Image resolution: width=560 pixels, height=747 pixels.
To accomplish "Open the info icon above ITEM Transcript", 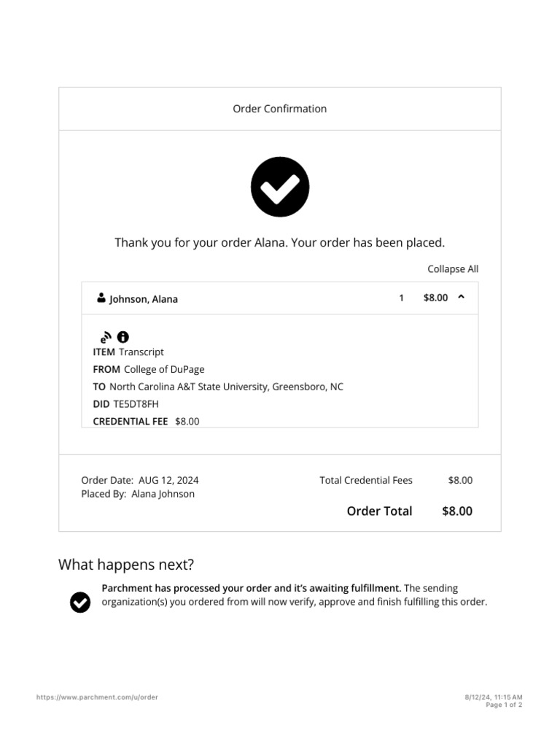I will (122, 337).
